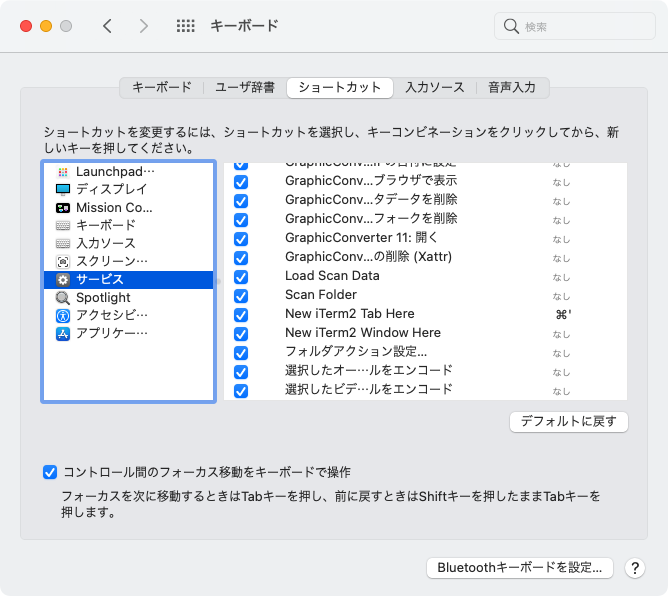Uncheck GraphicConv…の削除 (Xattr) service

pyautogui.click(x=241, y=258)
